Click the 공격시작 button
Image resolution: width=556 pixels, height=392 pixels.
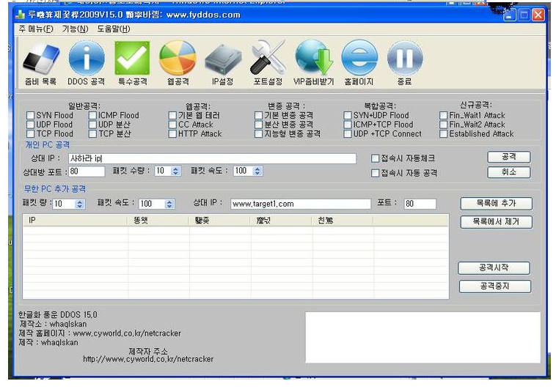coord(494,268)
